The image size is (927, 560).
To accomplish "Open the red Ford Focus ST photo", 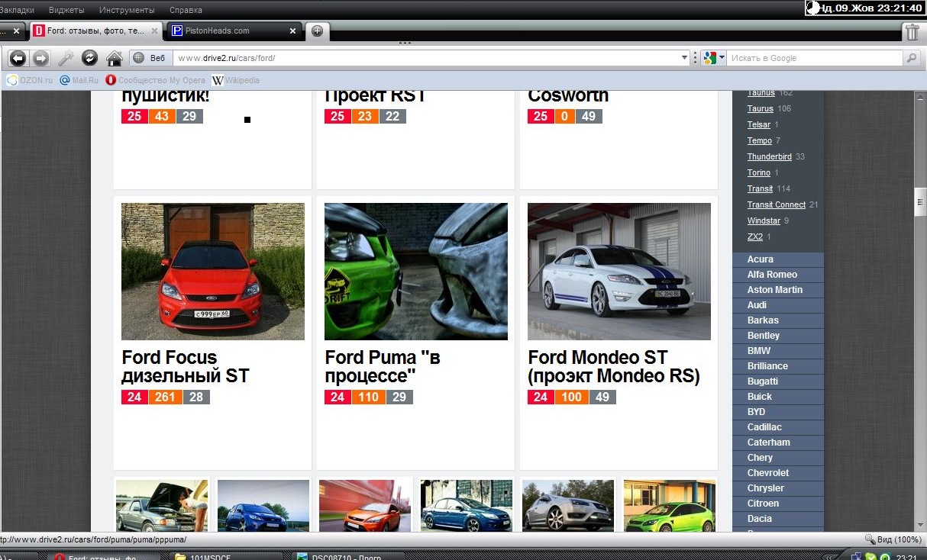I will click(213, 272).
